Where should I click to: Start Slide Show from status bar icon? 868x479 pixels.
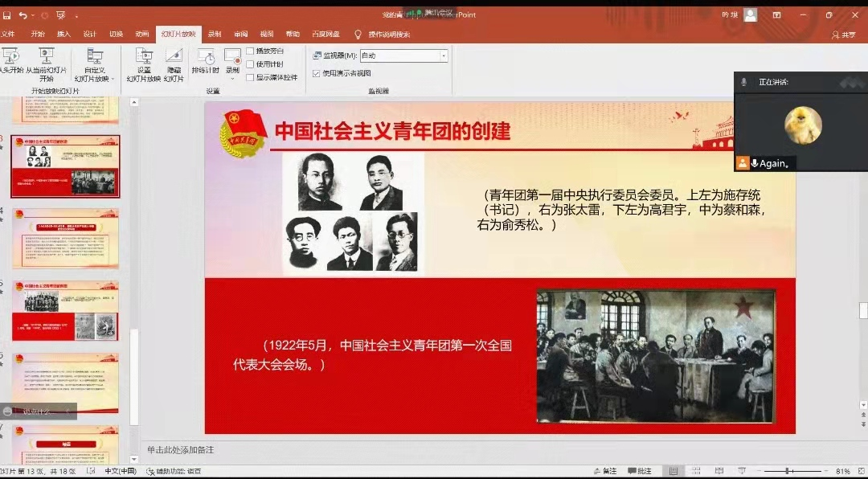pyautogui.click(x=743, y=471)
